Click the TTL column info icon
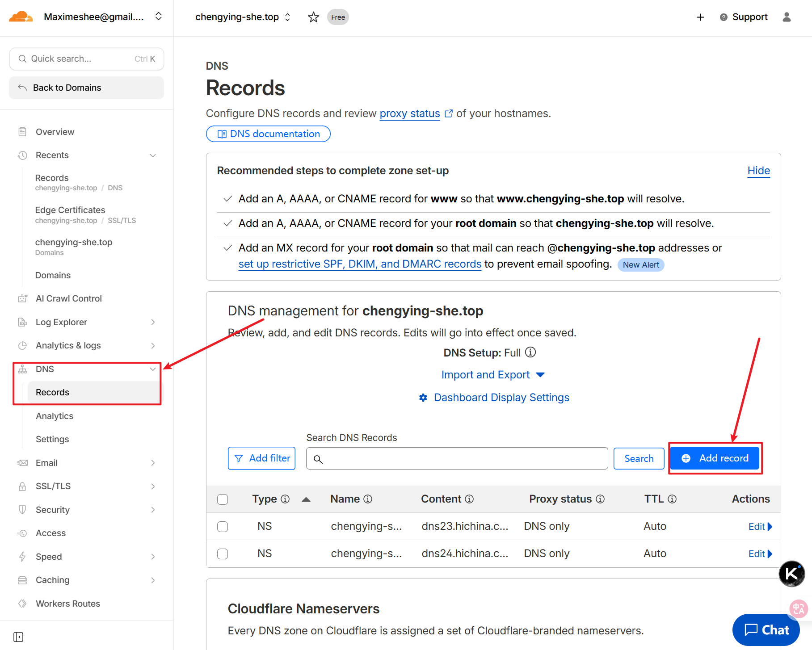 (672, 499)
